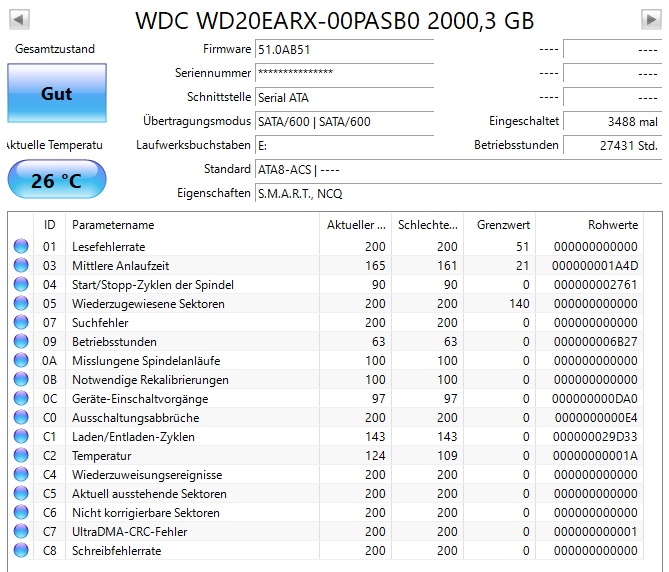The width and height of the screenshot is (669, 572).
Task: Click the Rohwerte column header
Action: 590,225
